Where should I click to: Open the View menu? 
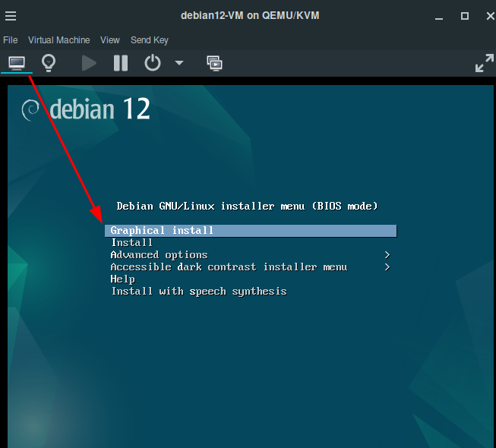(110, 40)
